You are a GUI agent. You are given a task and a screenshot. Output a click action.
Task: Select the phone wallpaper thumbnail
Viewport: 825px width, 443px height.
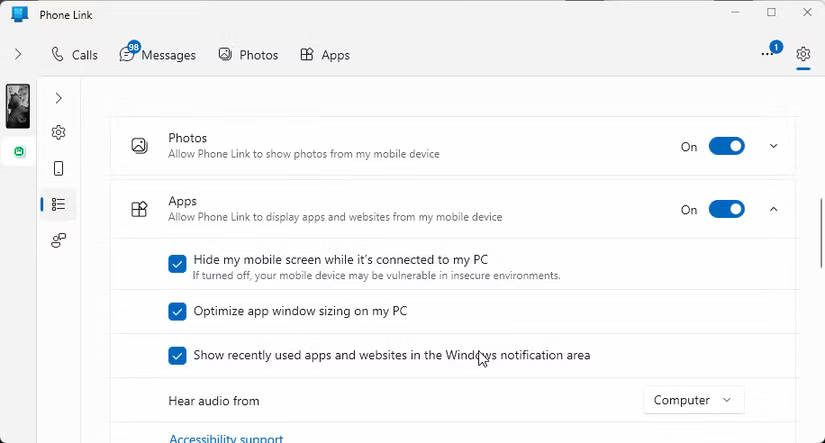18,106
